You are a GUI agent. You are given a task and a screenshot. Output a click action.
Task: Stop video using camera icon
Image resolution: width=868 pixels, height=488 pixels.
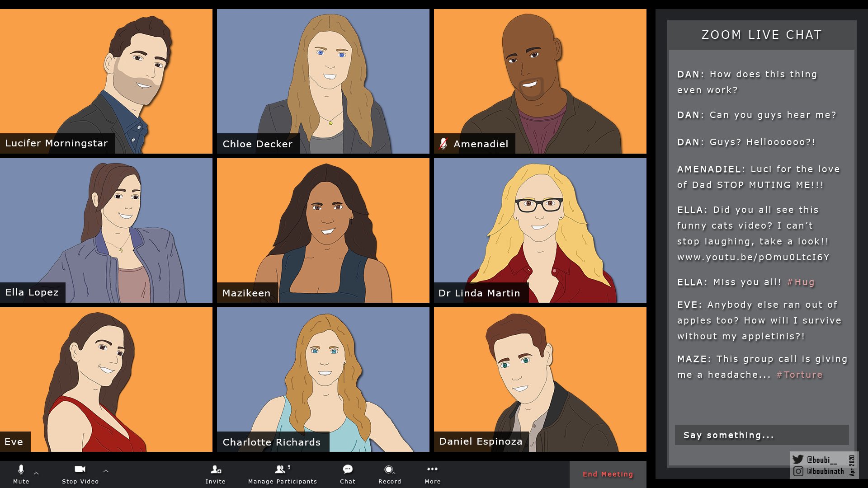click(80, 469)
